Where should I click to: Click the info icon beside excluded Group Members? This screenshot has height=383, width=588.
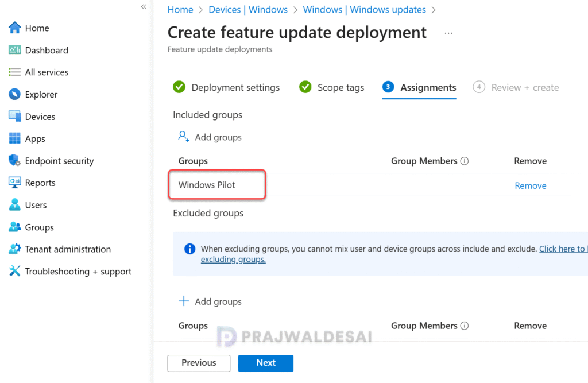464,326
